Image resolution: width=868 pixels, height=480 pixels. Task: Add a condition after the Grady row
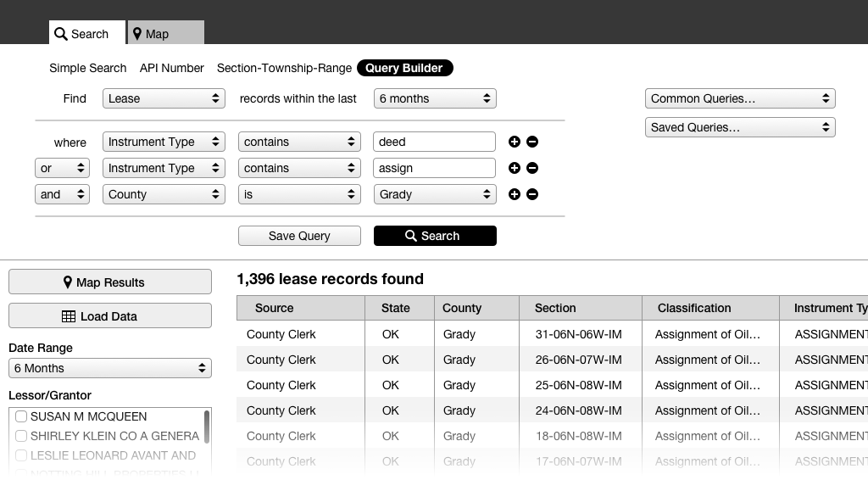(x=514, y=194)
